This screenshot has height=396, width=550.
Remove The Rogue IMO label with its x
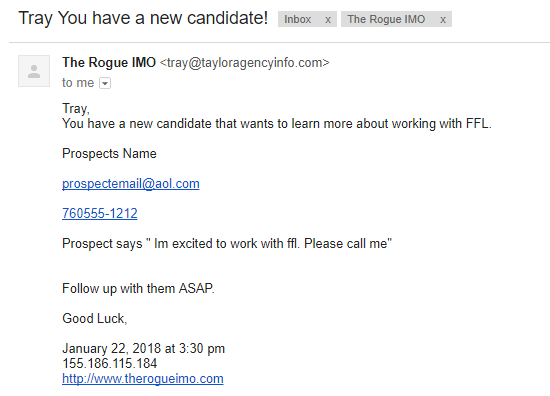(x=443, y=19)
